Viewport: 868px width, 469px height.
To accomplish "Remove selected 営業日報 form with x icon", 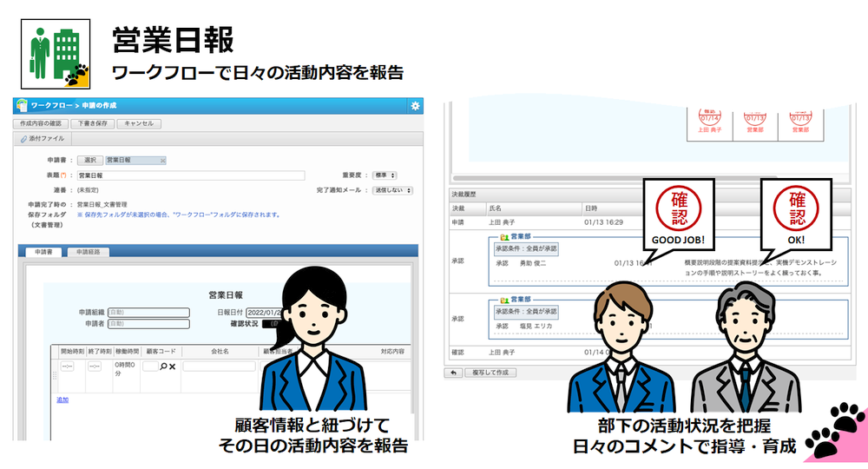I will coord(163,161).
